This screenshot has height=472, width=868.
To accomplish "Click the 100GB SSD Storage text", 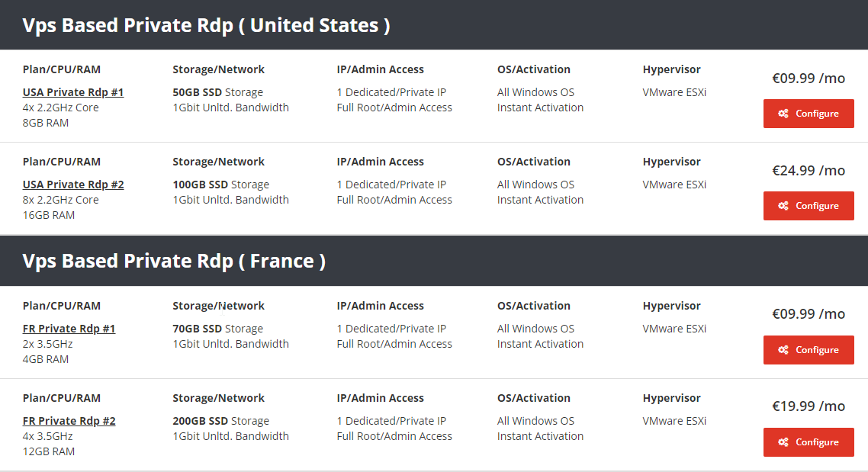I will (x=221, y=185).
